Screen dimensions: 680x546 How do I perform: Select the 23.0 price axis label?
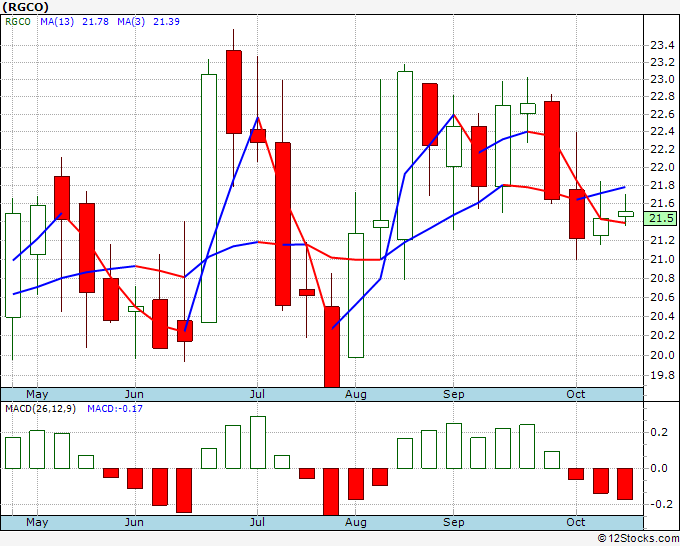pos(662,79)
